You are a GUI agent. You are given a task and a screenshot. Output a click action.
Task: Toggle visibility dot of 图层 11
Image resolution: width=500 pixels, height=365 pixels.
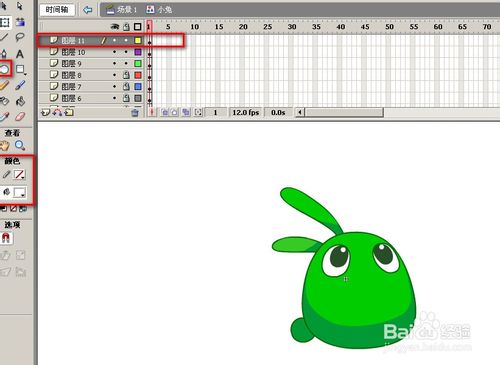click(x=115, y=40)
